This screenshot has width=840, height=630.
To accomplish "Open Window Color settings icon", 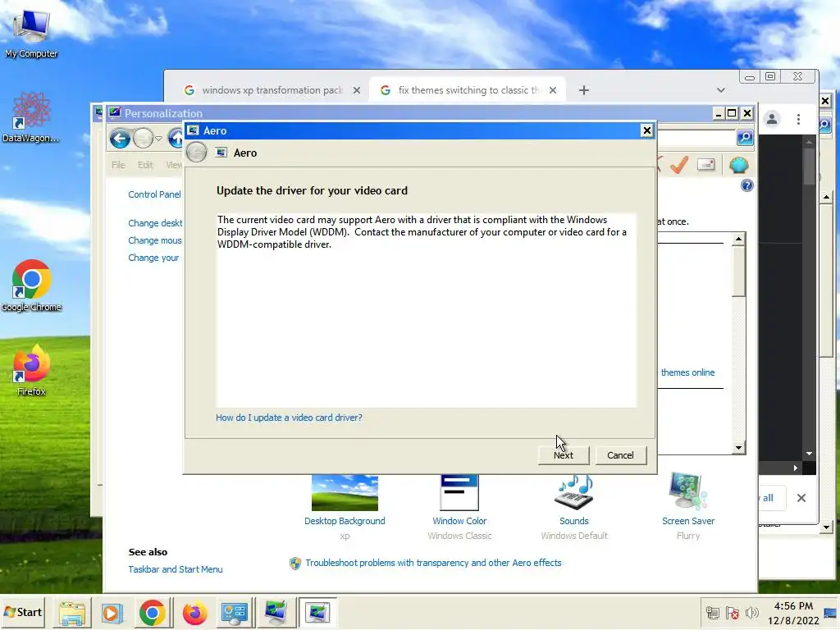I will click(459, 493).
